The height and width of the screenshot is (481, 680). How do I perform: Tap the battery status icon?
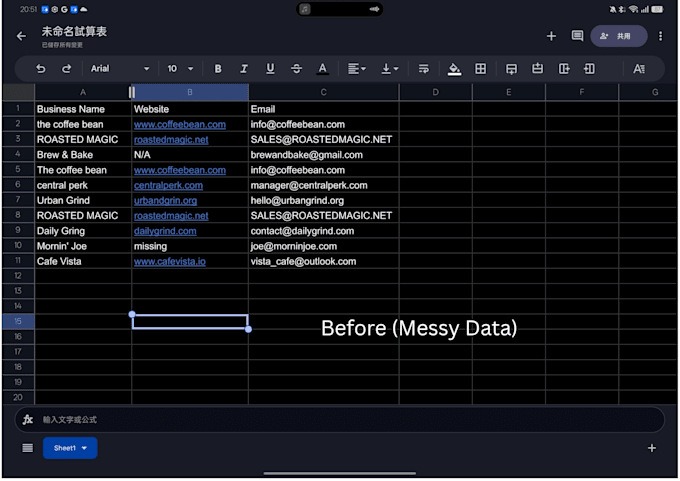(657, 9)
